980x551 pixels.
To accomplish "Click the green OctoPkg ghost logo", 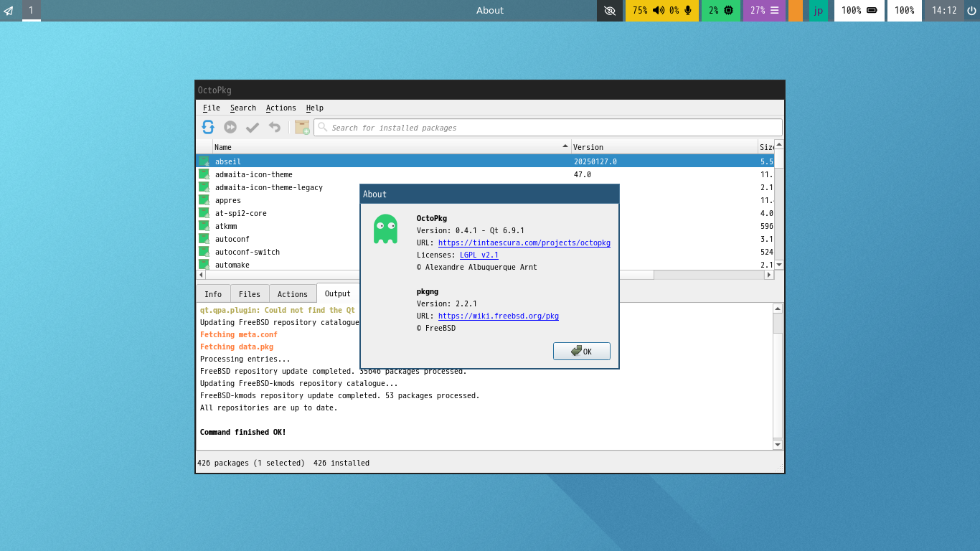I will [385, 229].
